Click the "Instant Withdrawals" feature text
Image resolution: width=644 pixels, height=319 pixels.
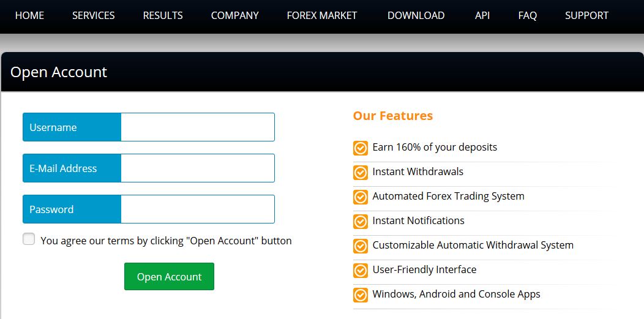pos(417,171)
